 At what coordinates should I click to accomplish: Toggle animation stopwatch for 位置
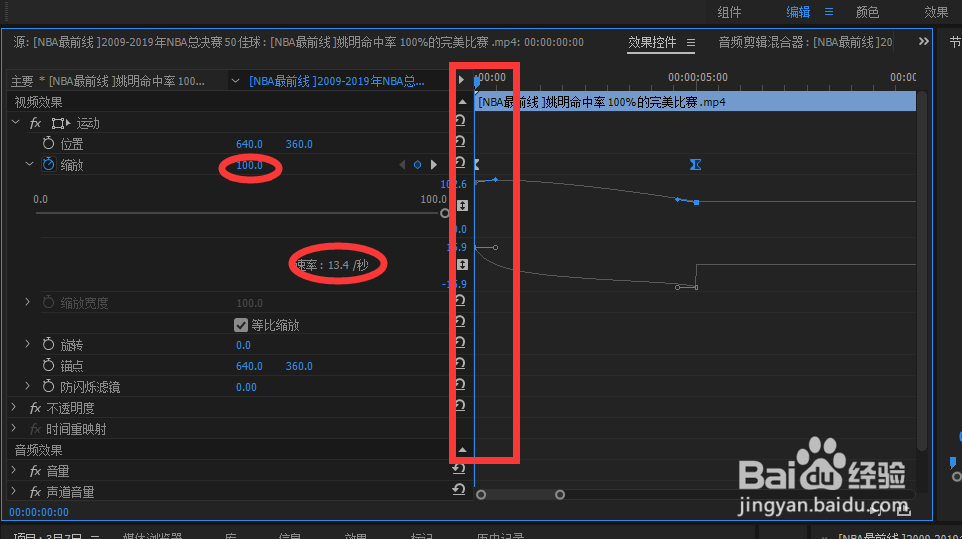[x=48, y=143]
